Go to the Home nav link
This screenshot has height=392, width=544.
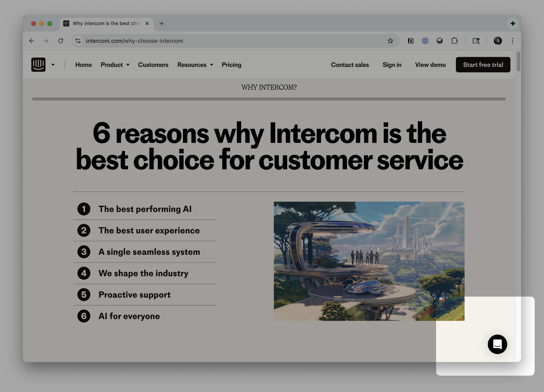pyautogui.click(x=84, y=65)
